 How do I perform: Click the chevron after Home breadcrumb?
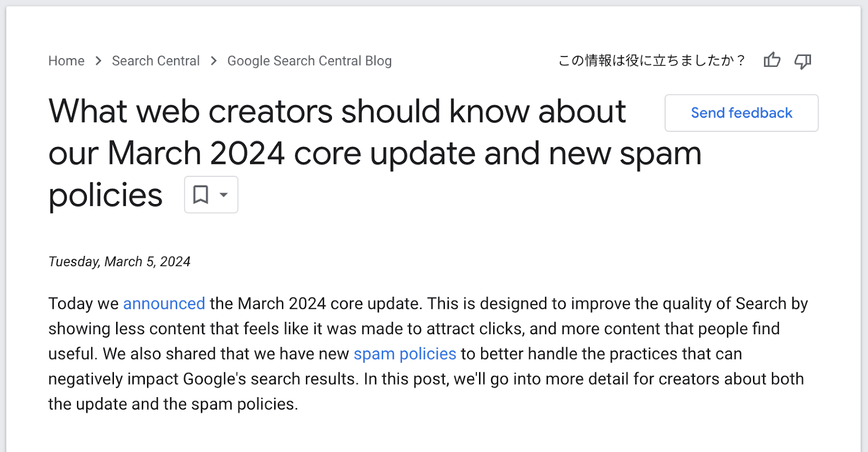(98, 61)
